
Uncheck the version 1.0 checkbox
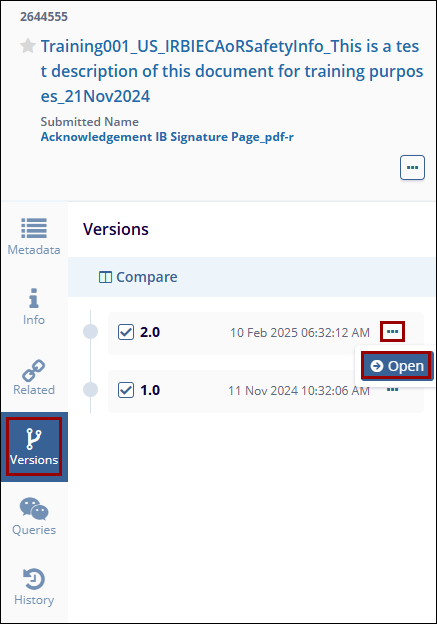coord(126,390)
